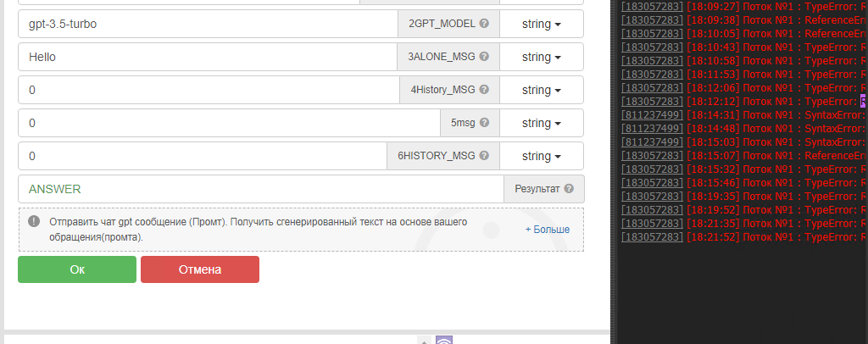868x344 pixels.
Task: Open the string type dropdown for 2GPT_MODEL
Action: (x=542, y=24)
